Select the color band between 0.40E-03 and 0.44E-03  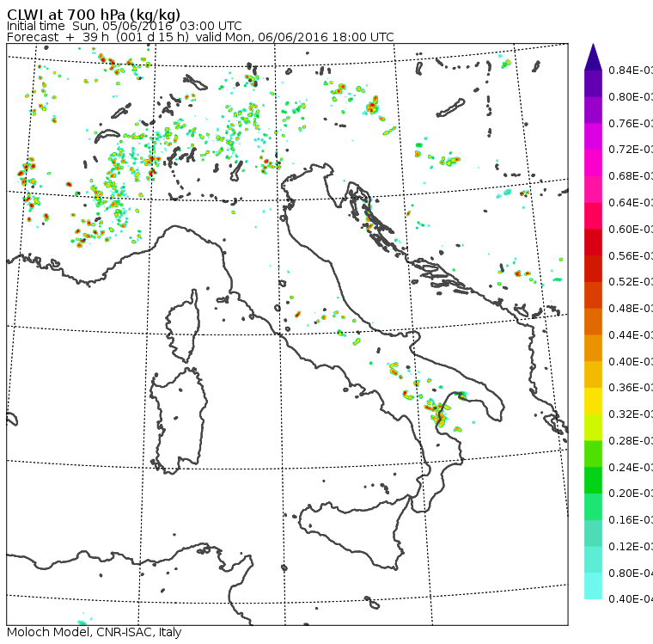[593, 348]
